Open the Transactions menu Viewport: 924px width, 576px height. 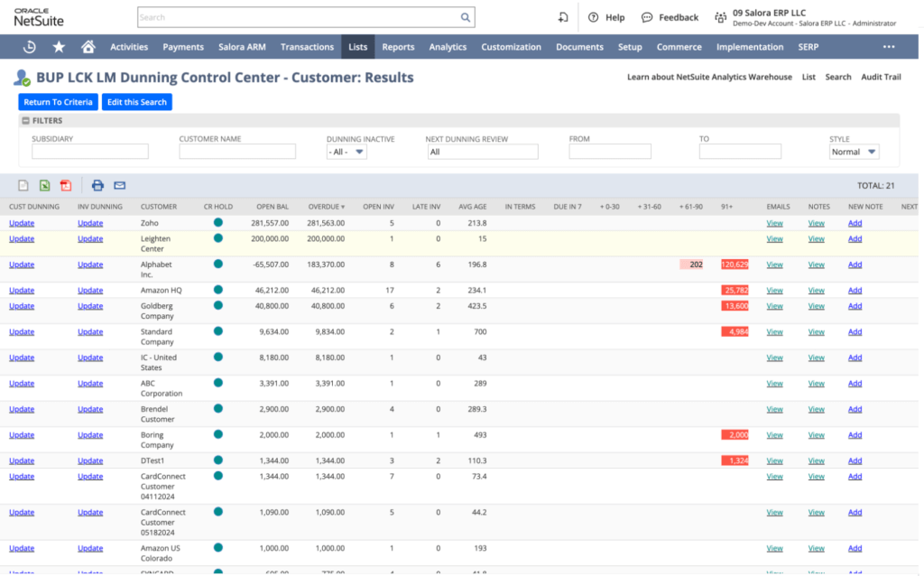coord(307,47)
